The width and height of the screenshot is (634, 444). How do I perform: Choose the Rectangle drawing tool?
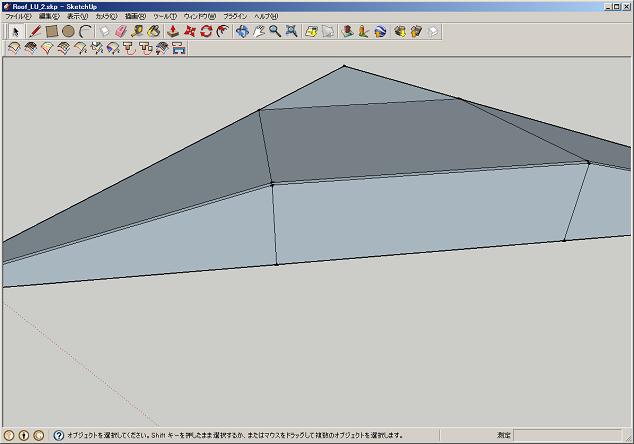tap(51, 31)
